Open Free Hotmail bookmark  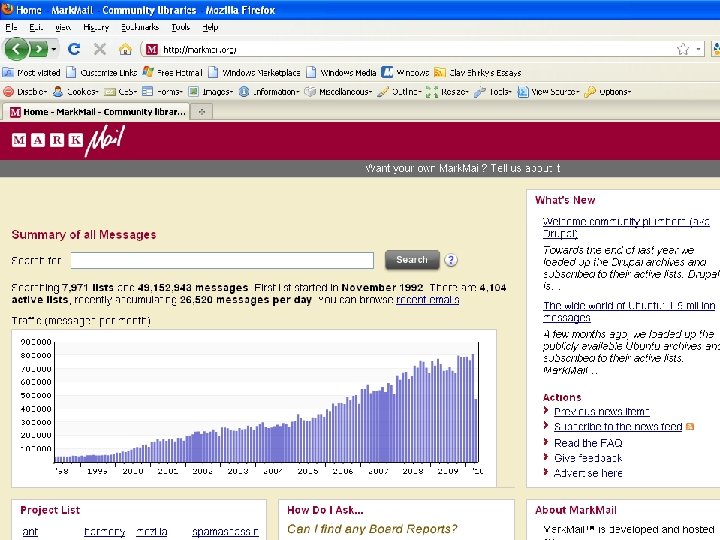pyautogui.click(x=172, y=73)
